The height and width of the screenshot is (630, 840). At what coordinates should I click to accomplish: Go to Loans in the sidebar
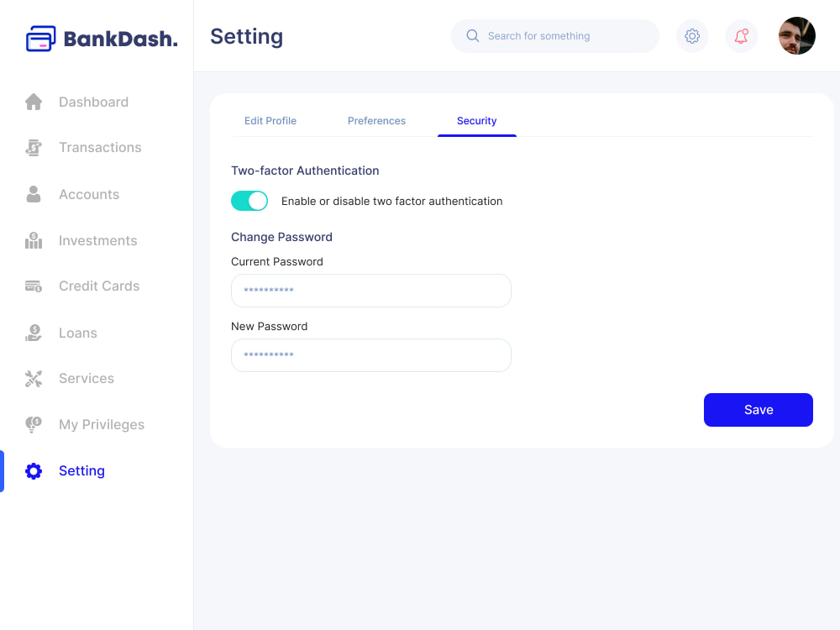pos(78,333)
